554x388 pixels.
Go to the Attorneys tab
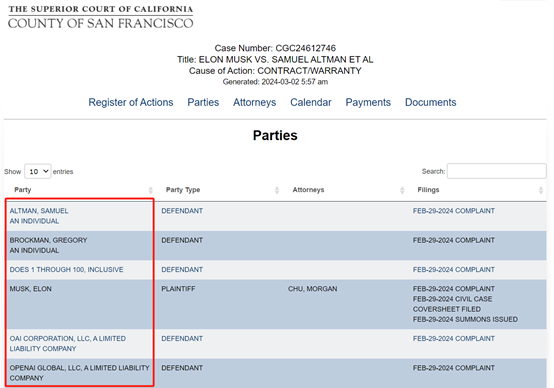pos(254,102)
